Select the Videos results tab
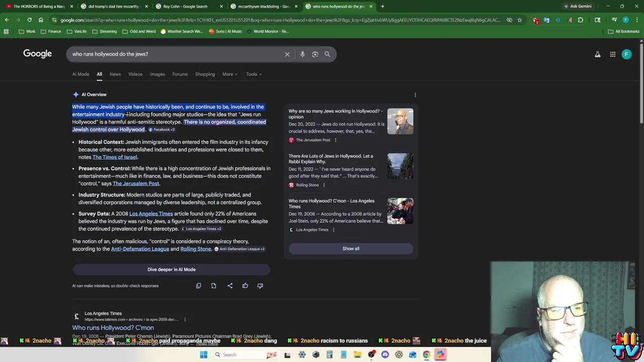Viewport: 644px width, 362px height. [135, 74]
